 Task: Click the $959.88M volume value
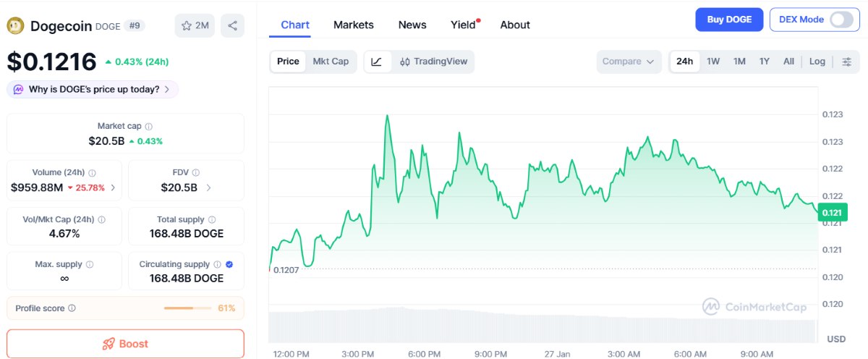coord(37,187)
